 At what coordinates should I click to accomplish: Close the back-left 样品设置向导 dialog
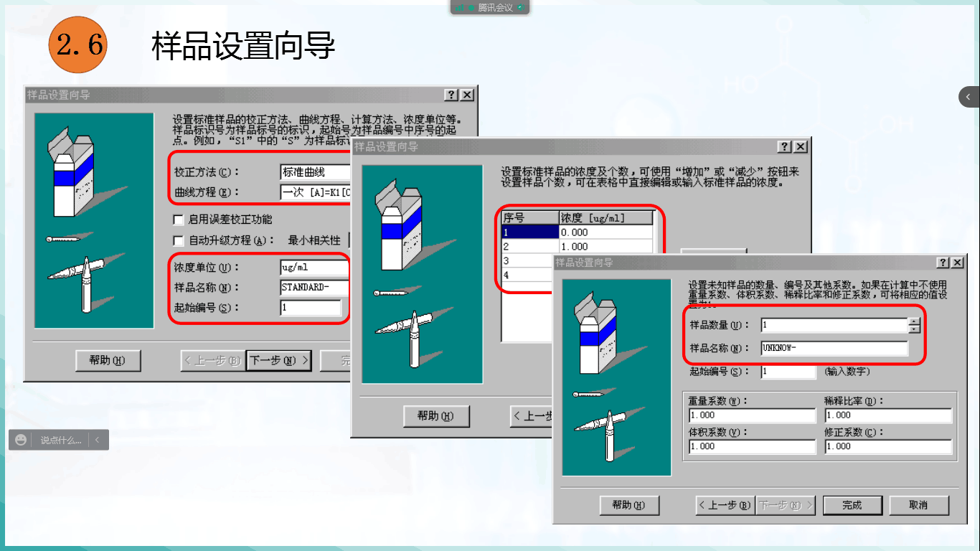[x=467, y=95]
